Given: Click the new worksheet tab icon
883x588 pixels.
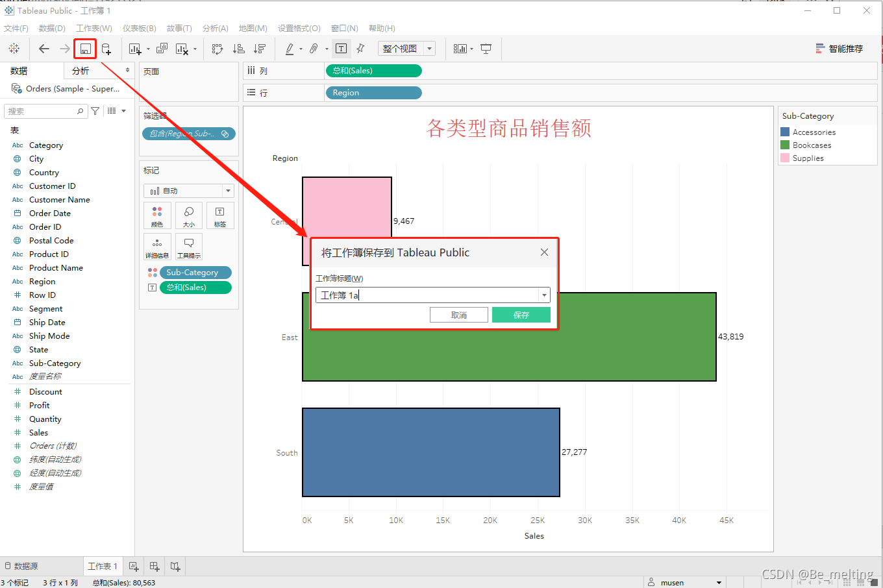Looking at the screenshot, I should click(x=134, y=567).
